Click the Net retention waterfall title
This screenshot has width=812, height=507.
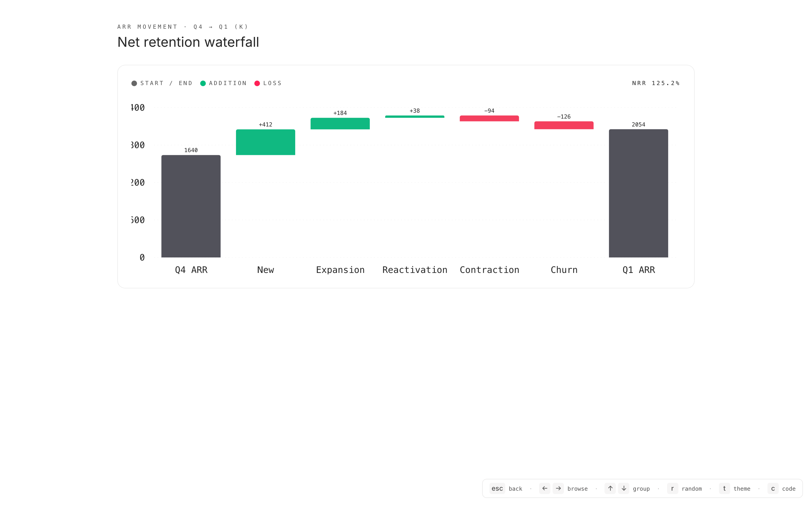[188, 42]
